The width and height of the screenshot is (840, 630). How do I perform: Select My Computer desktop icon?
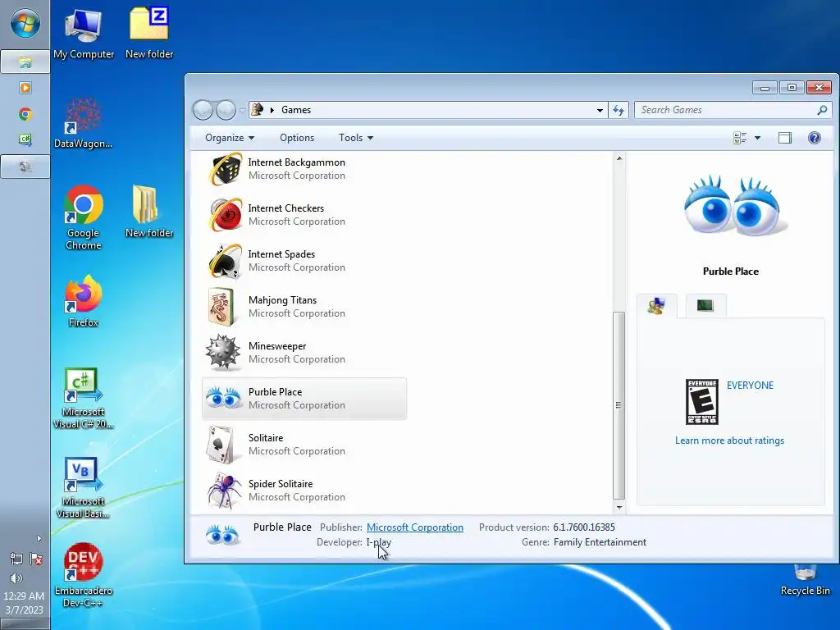pyautogui.click(x=84, y=34)
